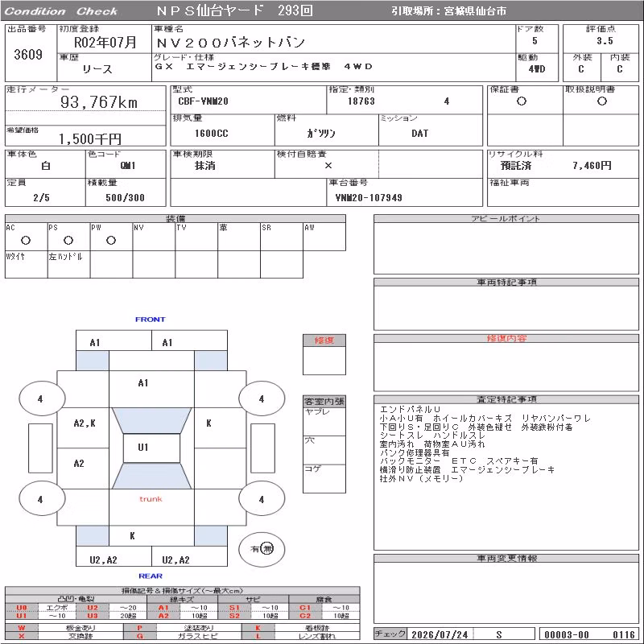644x644 pixels.
Task: Select the コゲ cell
Action: click(x=324, y=478)
